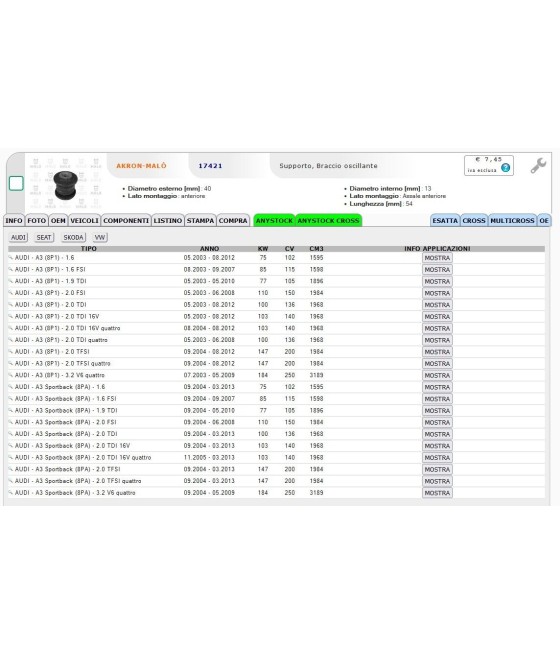
Task: Click MOSTRA for A3 Sportback (8PA) 1.9 TDI
Action: 437,411
